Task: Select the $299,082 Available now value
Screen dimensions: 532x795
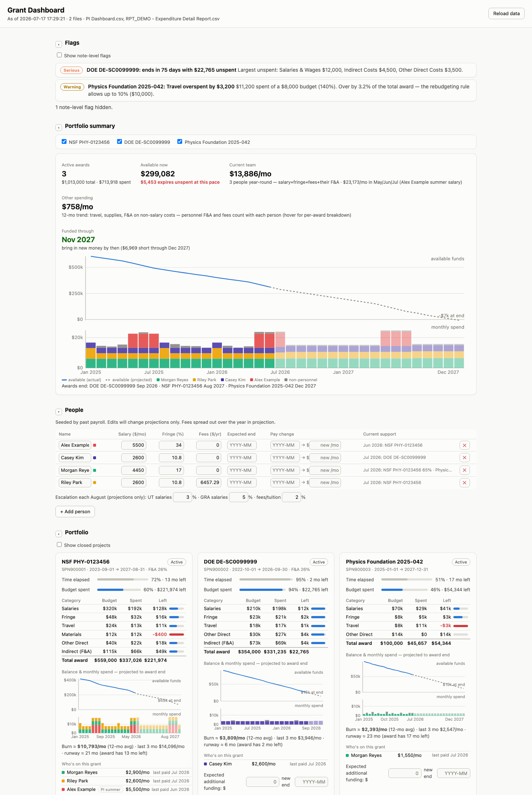Action: 158,174
